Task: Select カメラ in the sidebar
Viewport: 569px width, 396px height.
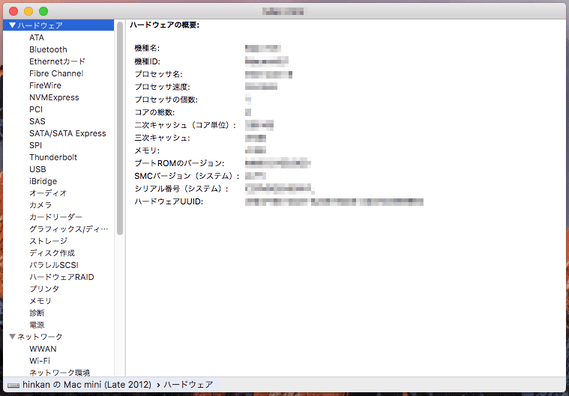Action: tap(40, 205)
